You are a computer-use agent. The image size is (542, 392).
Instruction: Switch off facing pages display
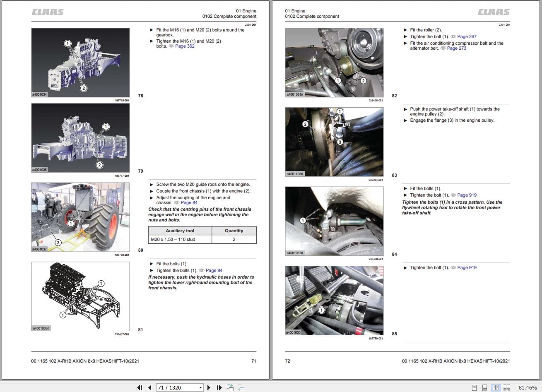coord(474,387)
